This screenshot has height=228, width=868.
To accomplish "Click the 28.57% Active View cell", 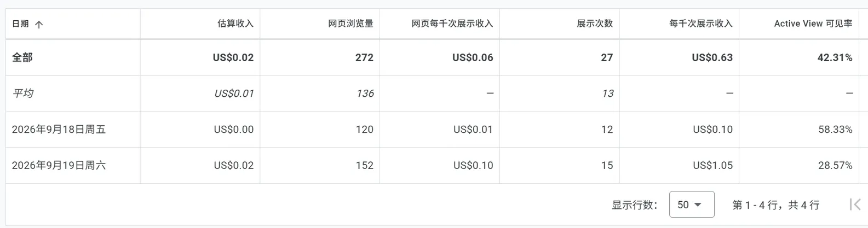I will (x=835, y=165).
